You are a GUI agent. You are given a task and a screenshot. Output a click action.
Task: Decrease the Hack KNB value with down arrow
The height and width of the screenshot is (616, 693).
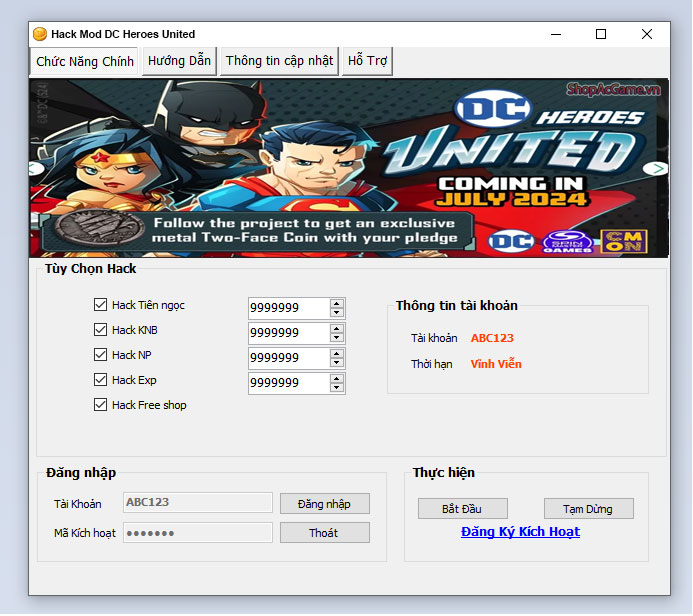(x=337, y=338)
